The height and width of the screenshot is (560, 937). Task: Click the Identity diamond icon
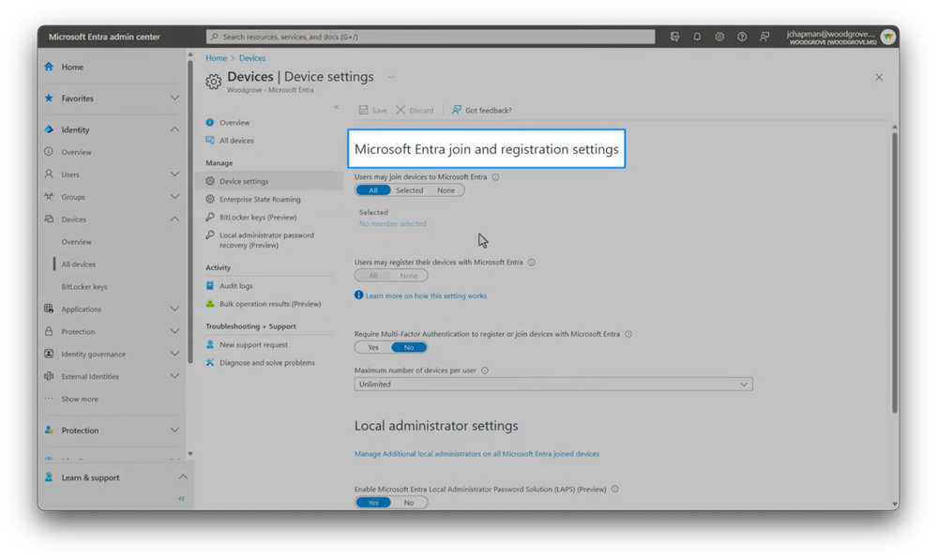tap(49, 129)
